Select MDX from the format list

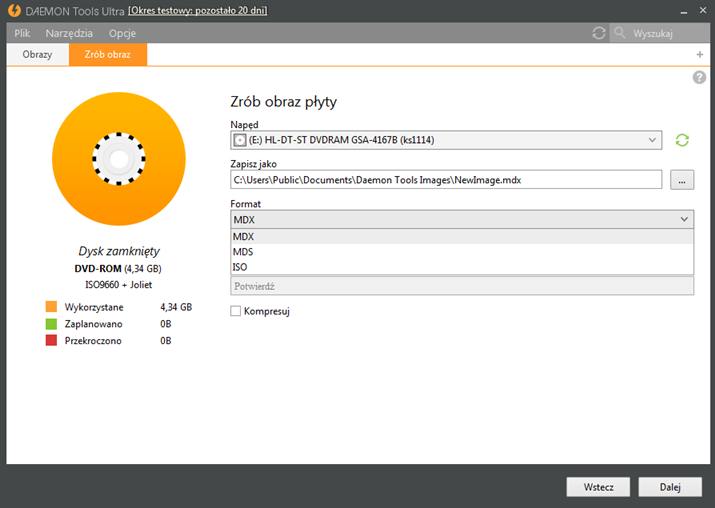click(x=462, y=237)
